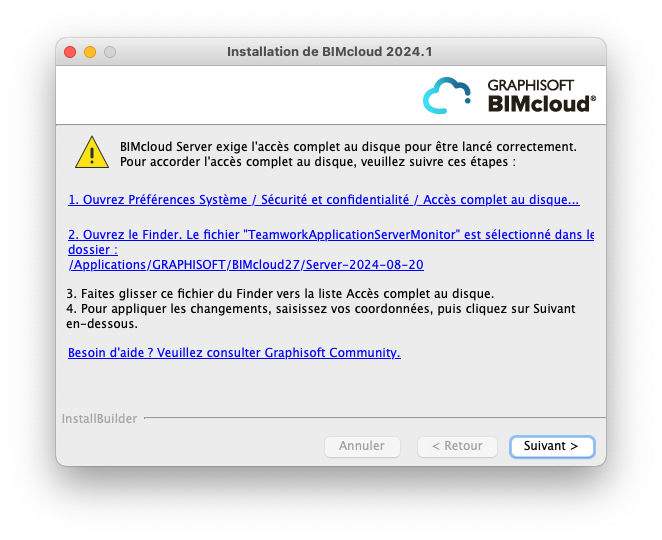Open Préférences Système Accès complet au disque link
This screenshot has height=540, width=662.
[x=324, y=199]
